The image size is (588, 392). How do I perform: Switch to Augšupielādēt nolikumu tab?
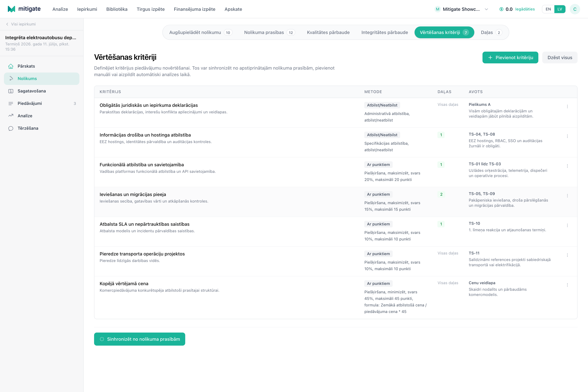201,33
